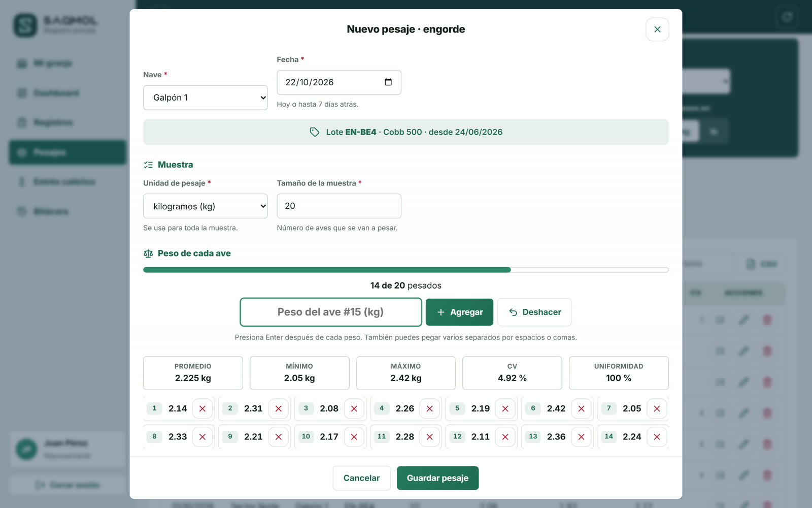Close the Nuevo pesaje dialog

pyautogui.click(x=657, y=29)
